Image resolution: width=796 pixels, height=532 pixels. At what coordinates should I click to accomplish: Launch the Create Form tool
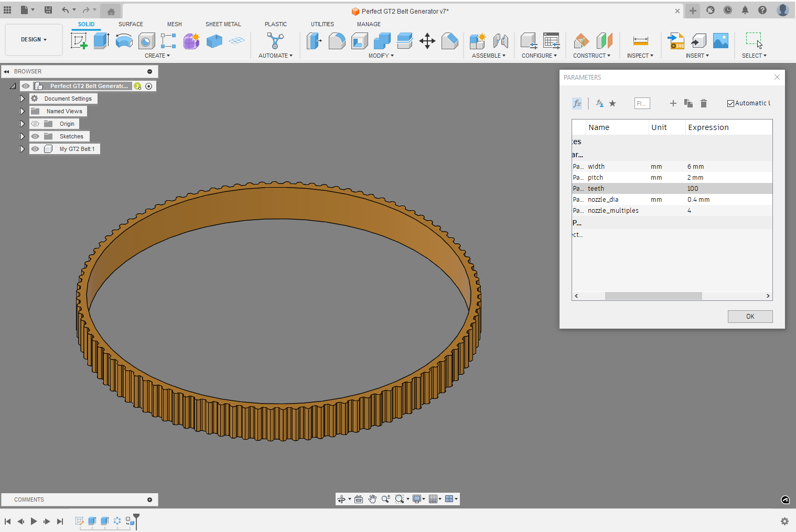191,41
